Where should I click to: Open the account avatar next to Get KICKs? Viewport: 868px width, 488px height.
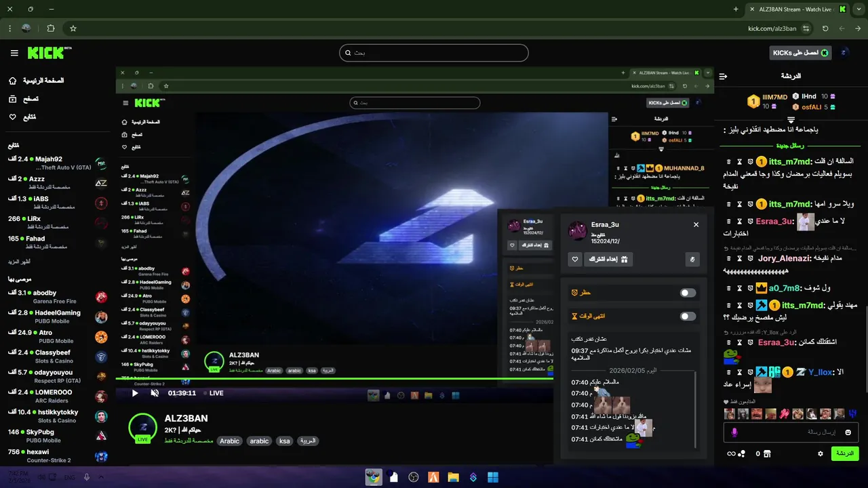point(844,52)
